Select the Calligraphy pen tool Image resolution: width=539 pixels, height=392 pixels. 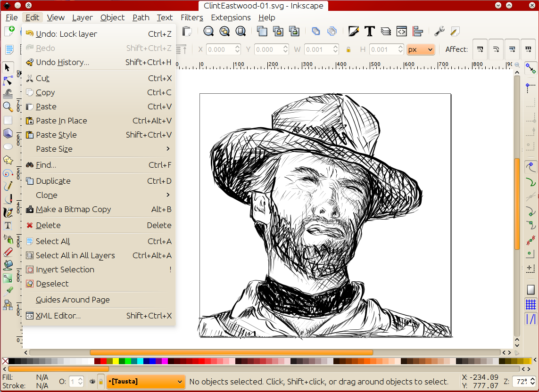click(8, 212)
